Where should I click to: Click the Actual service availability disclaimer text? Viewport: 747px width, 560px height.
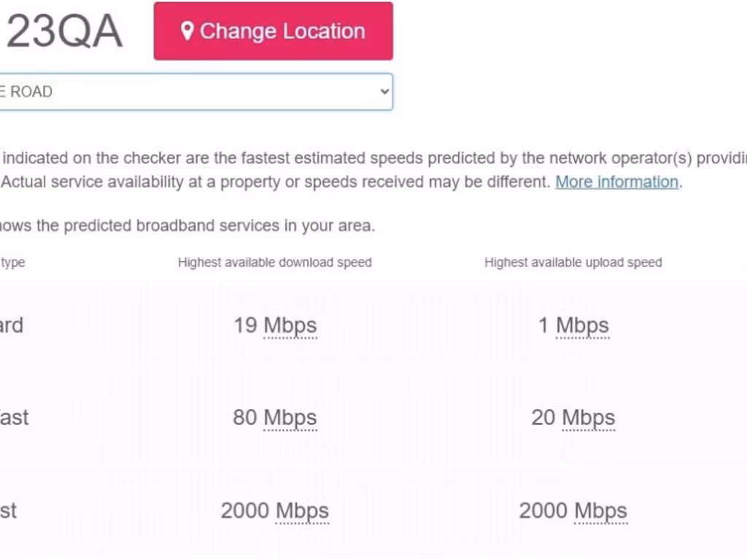pos(276,182)
